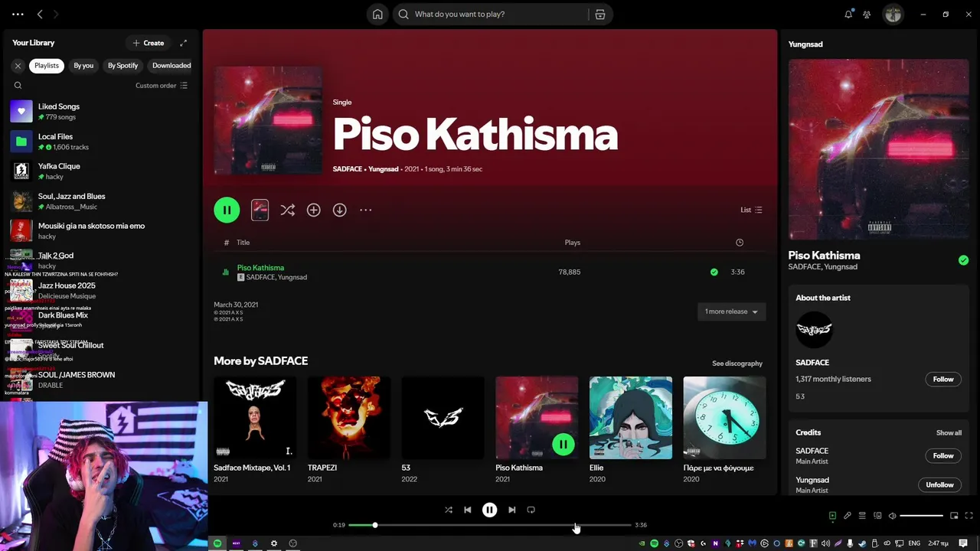
Task: Open Lyrics with the microphone icon
Action: click(x=848, y=516)
